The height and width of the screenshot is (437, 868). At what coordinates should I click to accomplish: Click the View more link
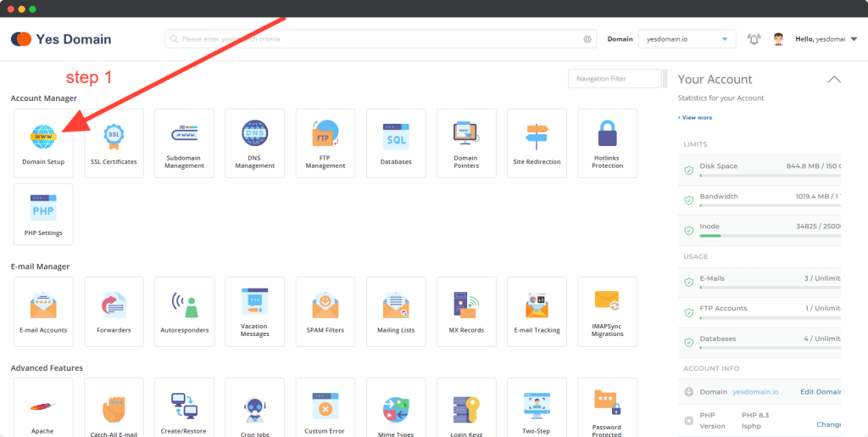click(696, 117)
